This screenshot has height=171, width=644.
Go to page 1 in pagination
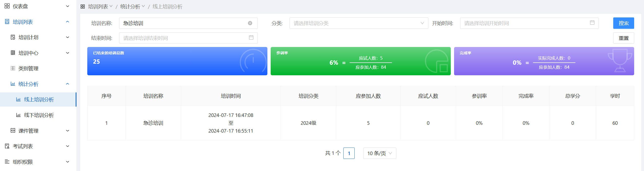click(x=349, y=153)
